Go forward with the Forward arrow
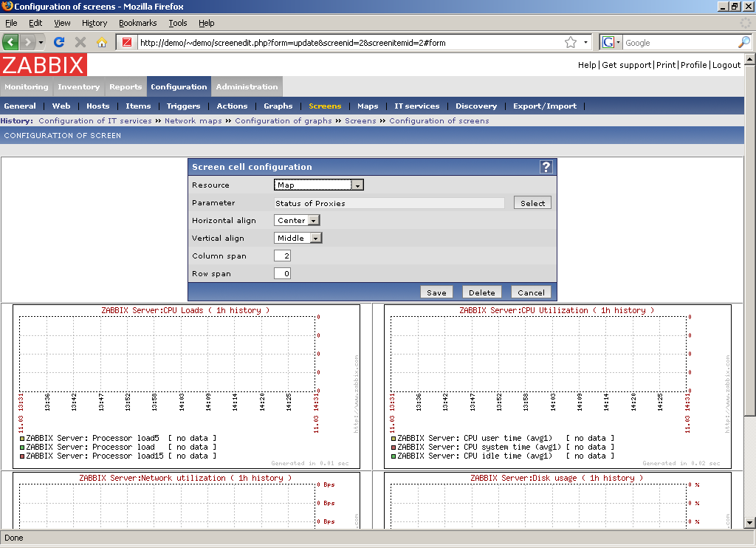Image resolution: width=756 pixels, height=548 pixels. click(27, 42)
